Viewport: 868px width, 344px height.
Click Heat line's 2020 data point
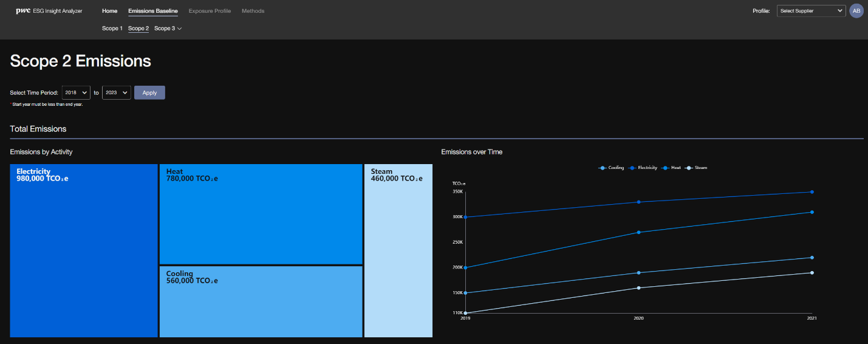click(x=638, y=232)
